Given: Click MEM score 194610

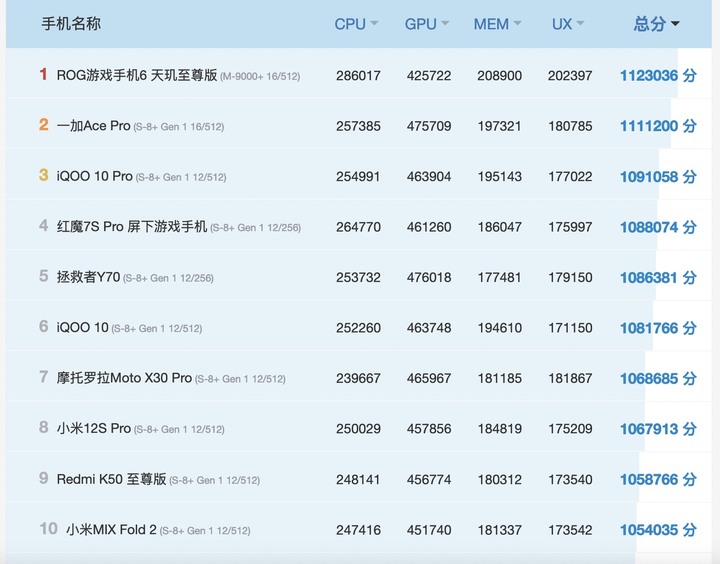Looking at the screenshot, I should pos(500,328).
